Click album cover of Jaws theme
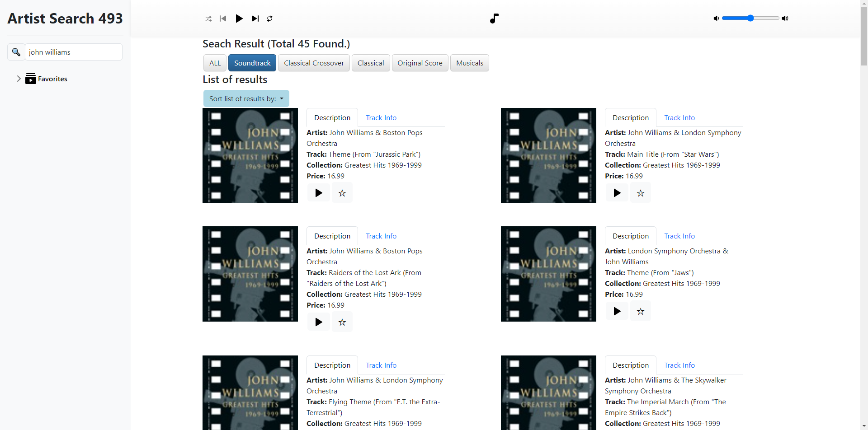This screenshot has width=868, height=430. click(548, 274)
